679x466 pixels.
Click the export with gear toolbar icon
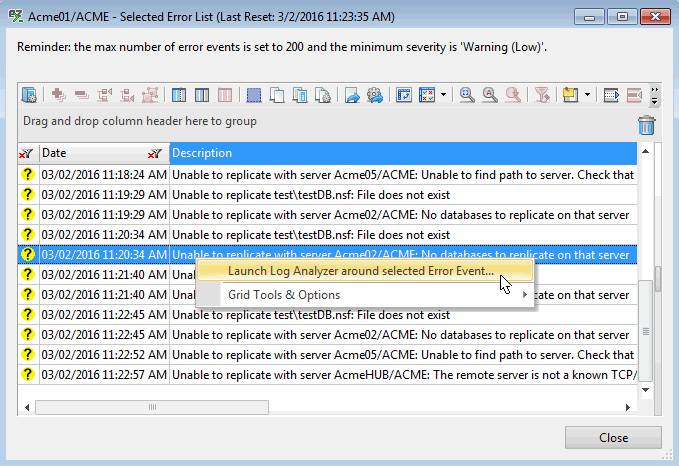tap(375, 95)
